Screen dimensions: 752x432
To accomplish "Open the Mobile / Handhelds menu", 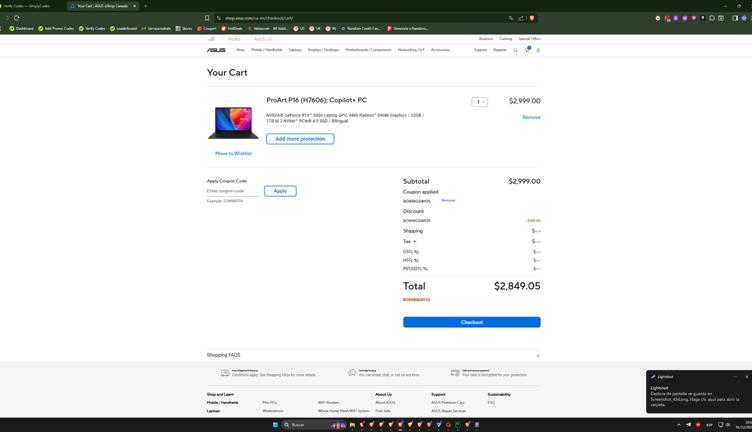I will pyautogui.click(x=267, y=50).
